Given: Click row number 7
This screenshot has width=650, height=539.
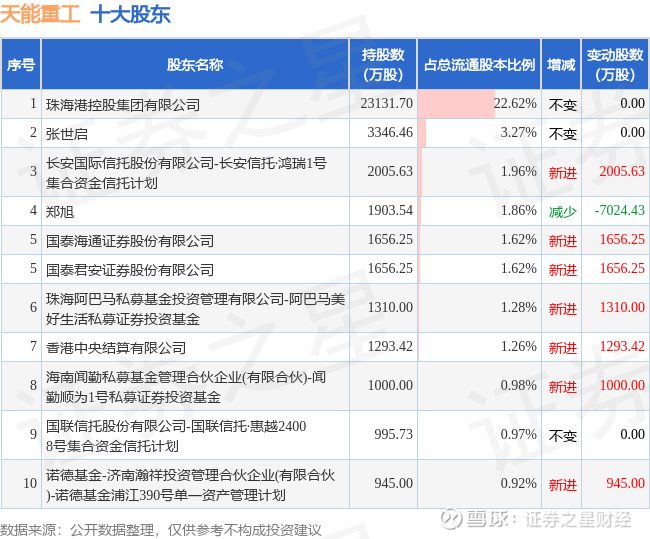Looking at the screenshot, I should coord(34,346).
